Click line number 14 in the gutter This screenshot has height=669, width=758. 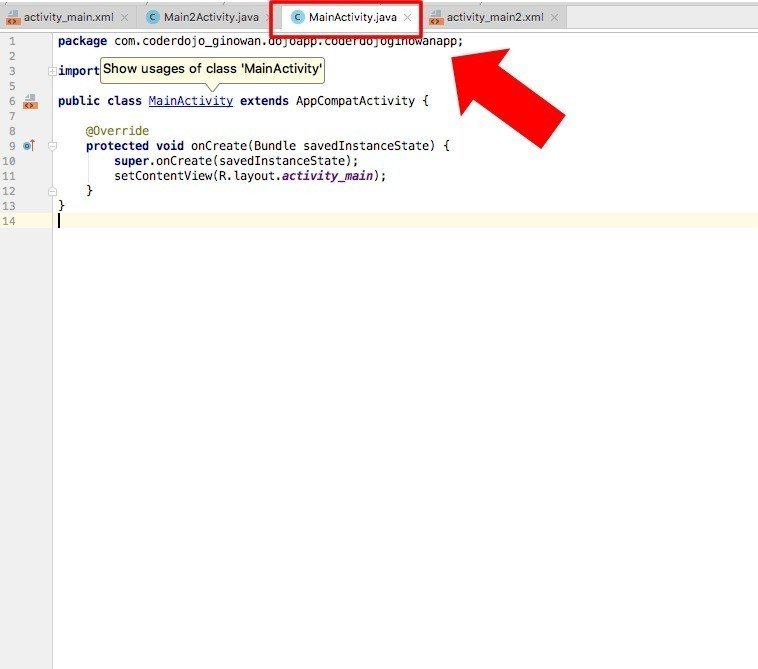[9, 221]
